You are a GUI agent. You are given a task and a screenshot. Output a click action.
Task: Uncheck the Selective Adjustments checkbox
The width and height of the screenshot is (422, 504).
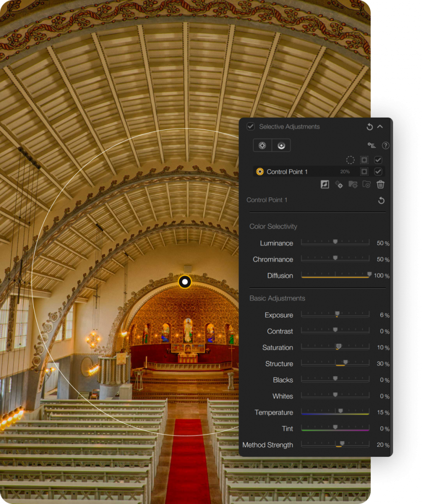251,126
